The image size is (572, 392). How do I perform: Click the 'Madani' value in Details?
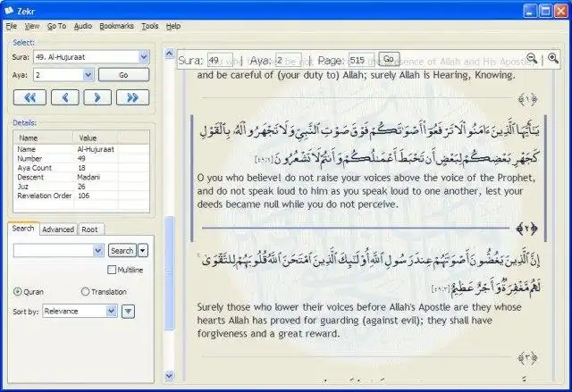click(88, 177)
